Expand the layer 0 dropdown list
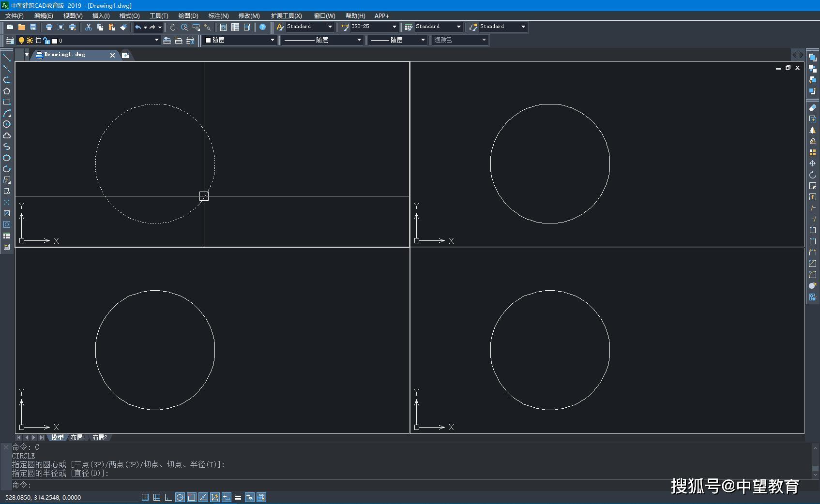The image size is (820, 504). coord(156,40)
